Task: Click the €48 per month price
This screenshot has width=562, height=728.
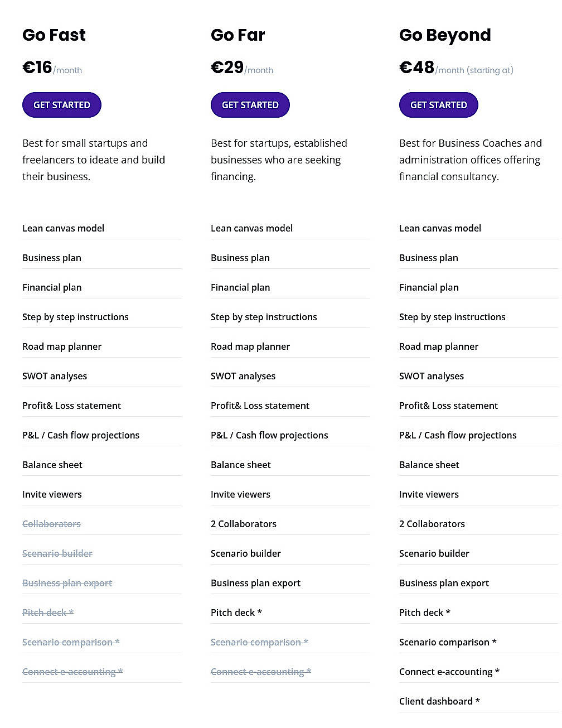Action: click(416, 67)
